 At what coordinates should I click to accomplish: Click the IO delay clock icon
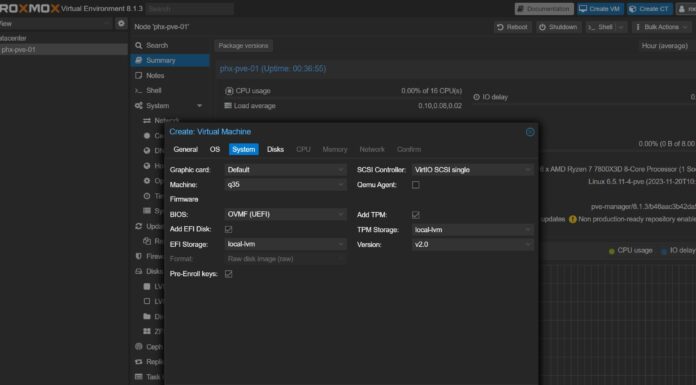click(x=476, y=97)
